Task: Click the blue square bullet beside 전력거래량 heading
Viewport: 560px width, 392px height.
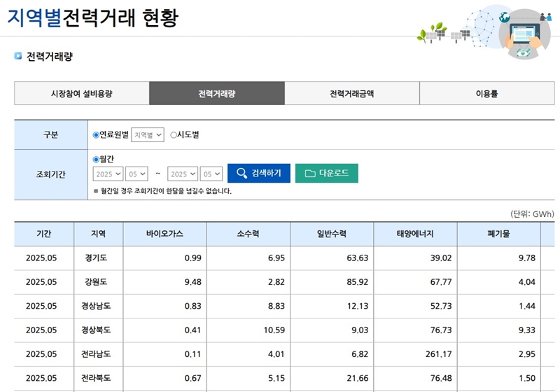Action: (18, 56)
